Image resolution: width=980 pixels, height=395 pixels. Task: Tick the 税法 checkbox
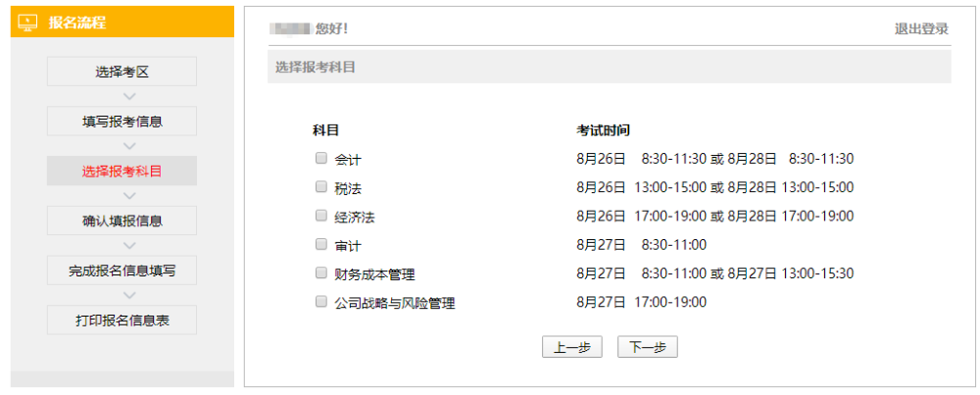[x=320, y=186]
